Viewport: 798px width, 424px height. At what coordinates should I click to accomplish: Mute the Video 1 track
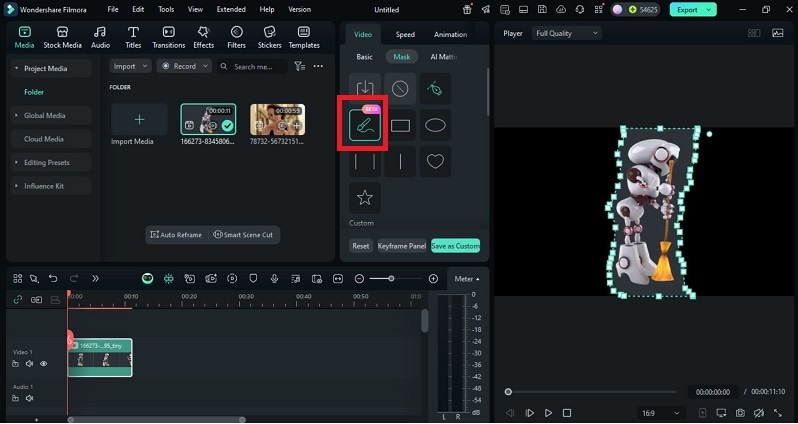click(30, 364)
